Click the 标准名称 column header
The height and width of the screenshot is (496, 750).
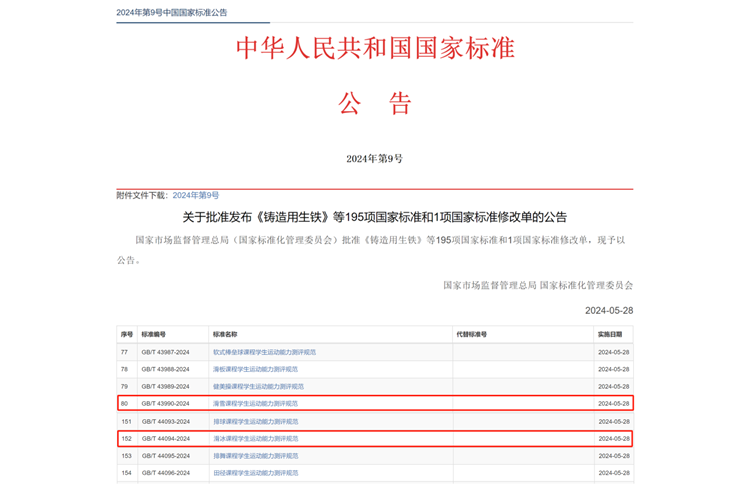pyautogui.click(x=224, y=334)
